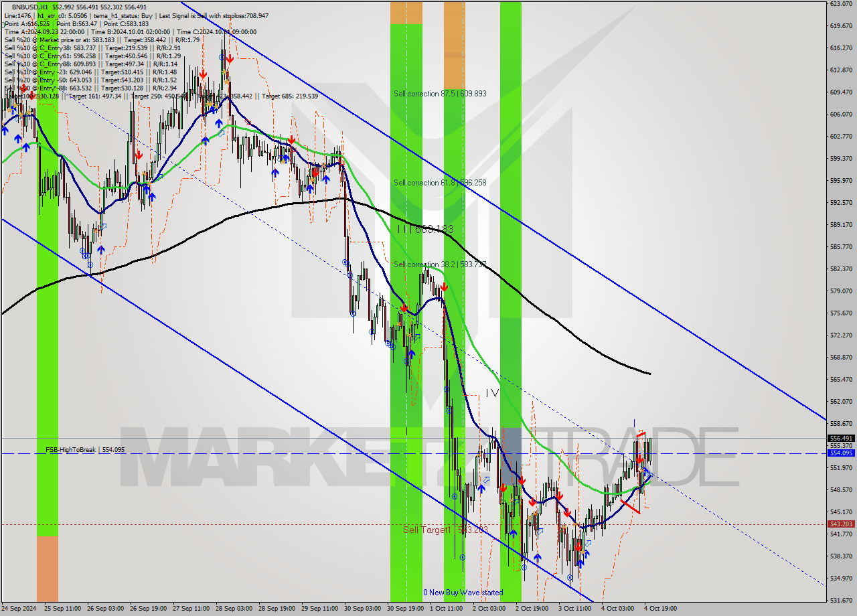Click the 'Sell correction 61.8 | 596.258' label

pyautogui.click(x=440, y=183)
